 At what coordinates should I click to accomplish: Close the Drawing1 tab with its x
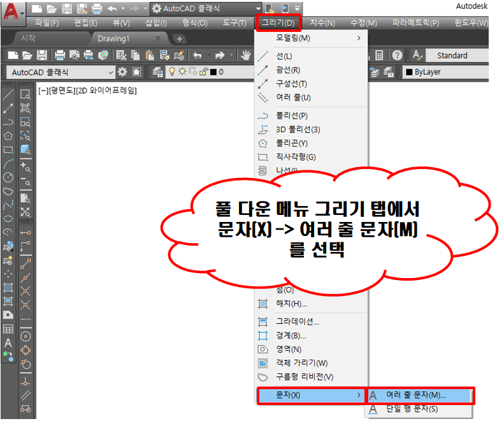[x=157, y=39]
